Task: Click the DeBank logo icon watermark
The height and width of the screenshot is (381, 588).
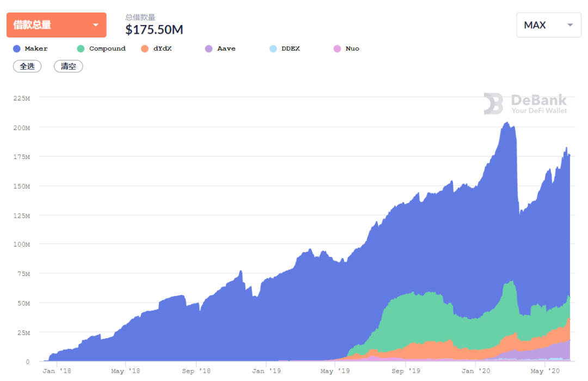Action: point(493,103)
